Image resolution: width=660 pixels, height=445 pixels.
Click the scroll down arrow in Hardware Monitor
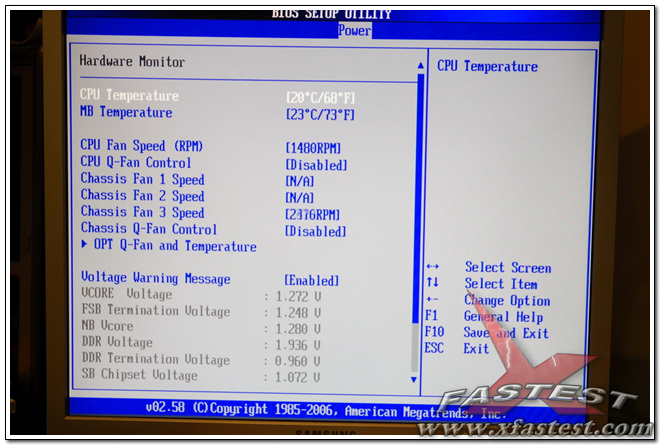pos(415,379)
